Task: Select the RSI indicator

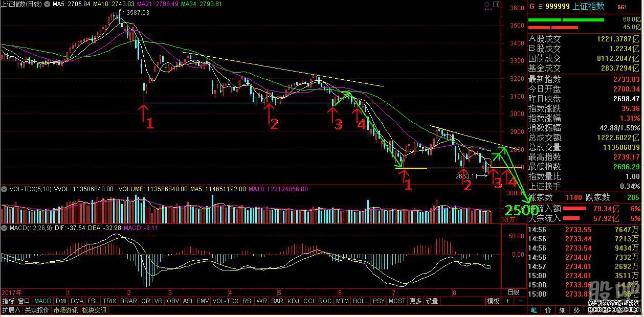Action: coord(248,301)
